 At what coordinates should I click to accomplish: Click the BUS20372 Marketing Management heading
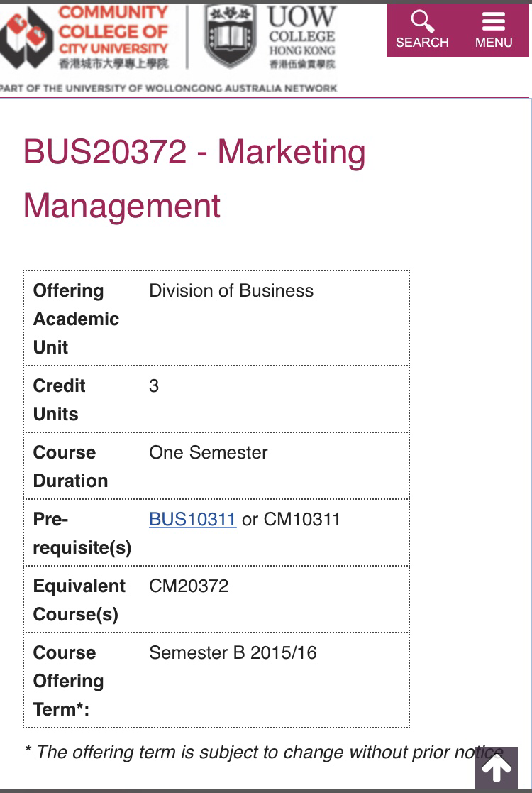[194, 178]
